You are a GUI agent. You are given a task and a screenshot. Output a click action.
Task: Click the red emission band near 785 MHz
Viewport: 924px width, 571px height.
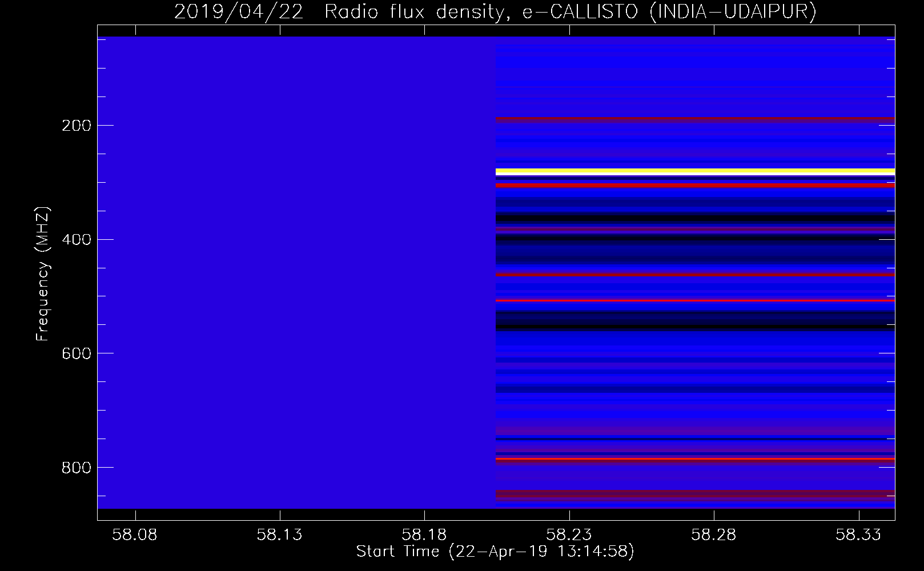(695, 459)
